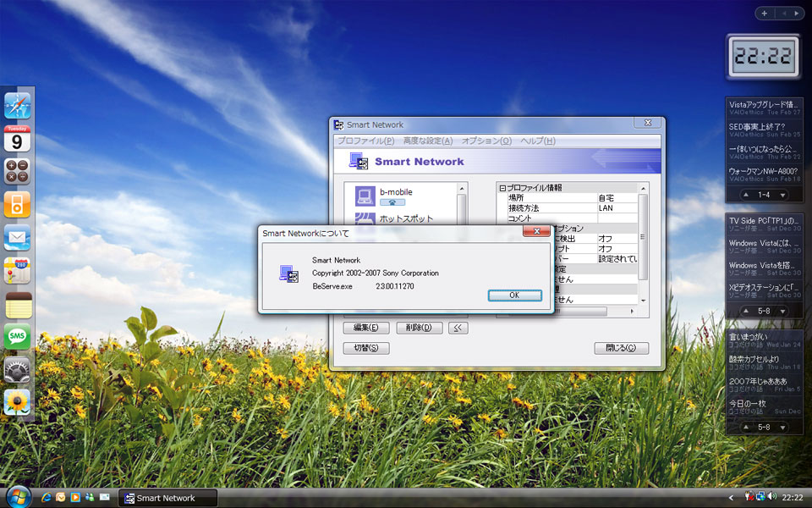Click the property grid vertical scrollbar thumb

(643, 237)
